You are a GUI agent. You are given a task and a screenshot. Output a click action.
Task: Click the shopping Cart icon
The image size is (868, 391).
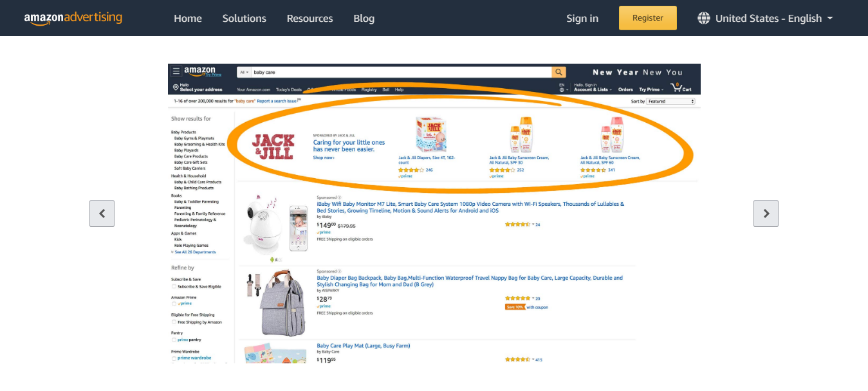pos(677,87)
